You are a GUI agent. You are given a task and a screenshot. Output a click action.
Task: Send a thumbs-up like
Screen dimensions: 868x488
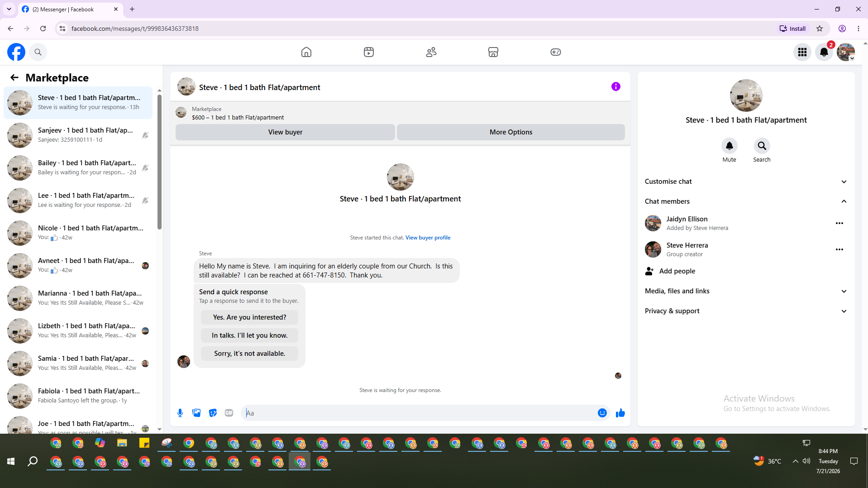pos(620,413)
